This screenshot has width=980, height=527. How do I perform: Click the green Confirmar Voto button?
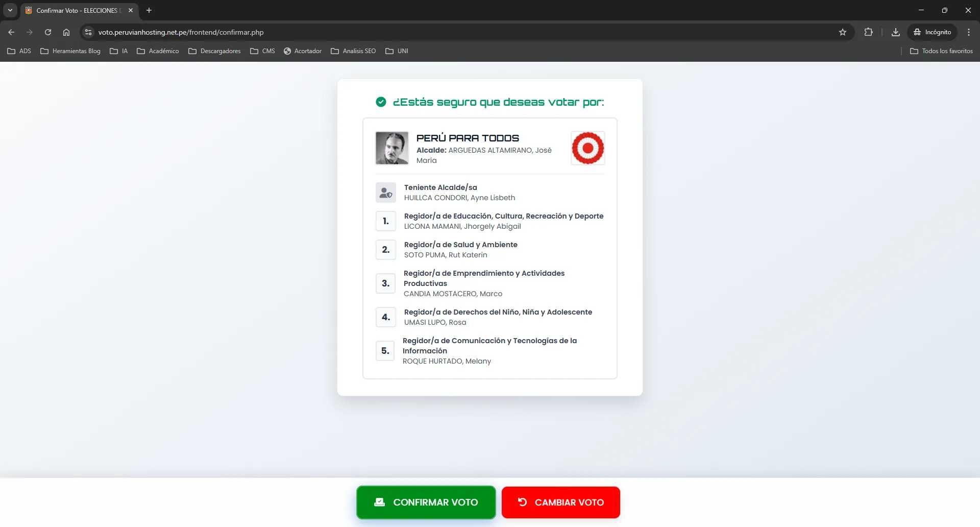tap(426, 502)
